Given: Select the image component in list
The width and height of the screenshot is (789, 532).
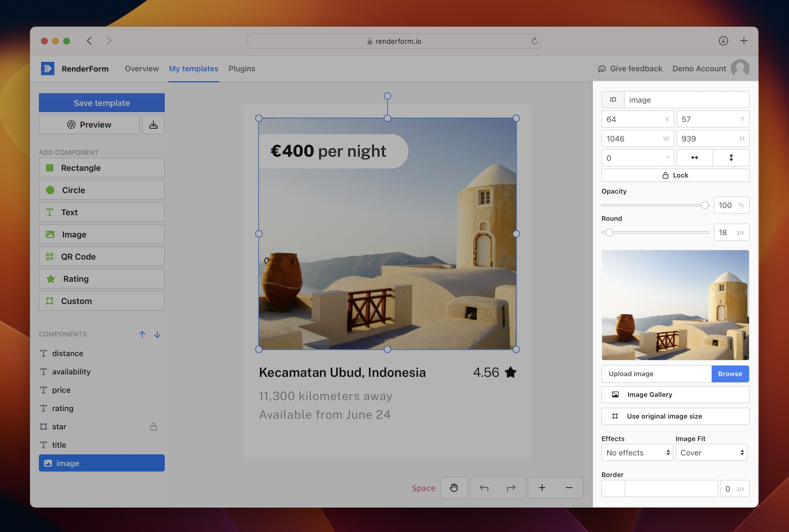Looking at the screenshot, I should [x=102, y=463].
